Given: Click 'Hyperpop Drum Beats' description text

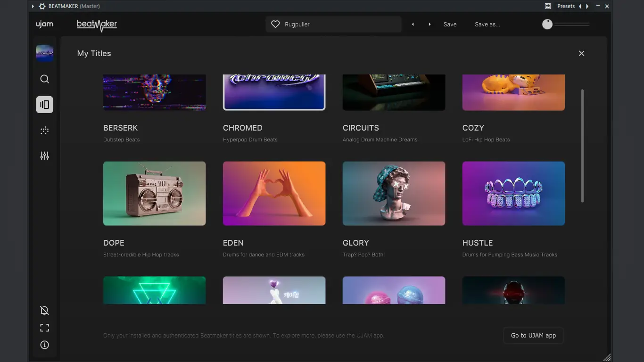Looking at the screenshot, I should tap(250, 140).
